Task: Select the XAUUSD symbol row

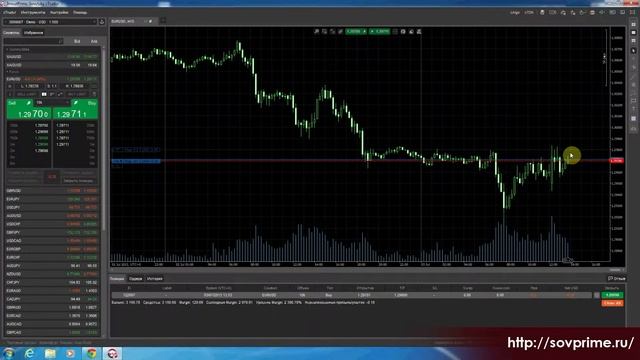Action: click(51, 57)
